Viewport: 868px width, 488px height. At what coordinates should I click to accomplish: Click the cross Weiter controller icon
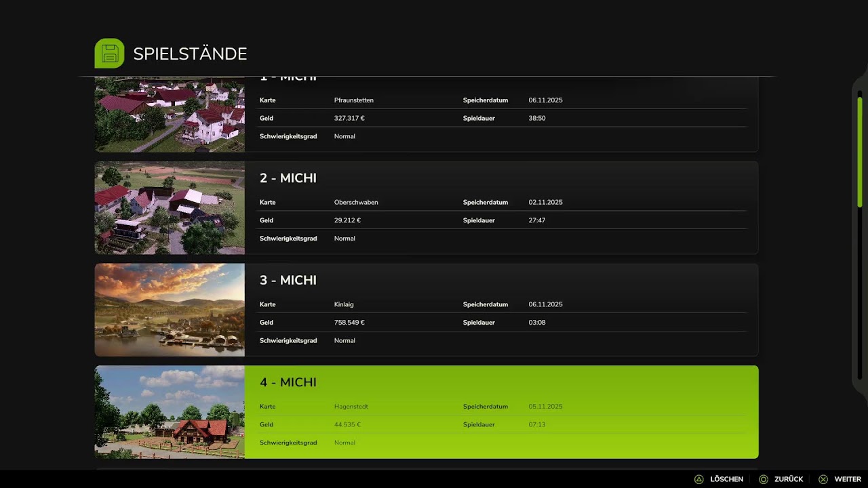coord(823,479)
